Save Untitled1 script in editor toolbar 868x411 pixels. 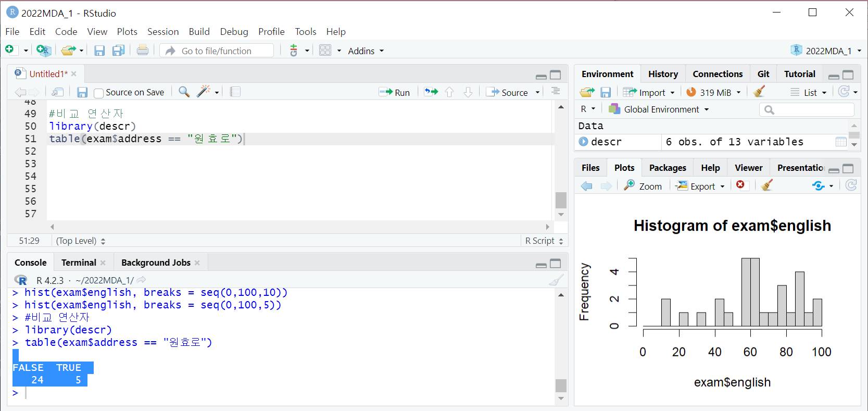pos(82,92)
